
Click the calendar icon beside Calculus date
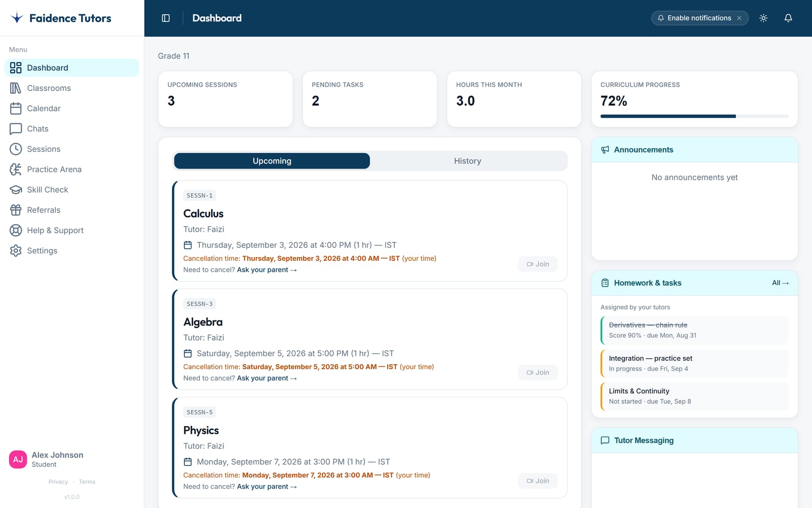pyautogui.click(x=188, y=245)
